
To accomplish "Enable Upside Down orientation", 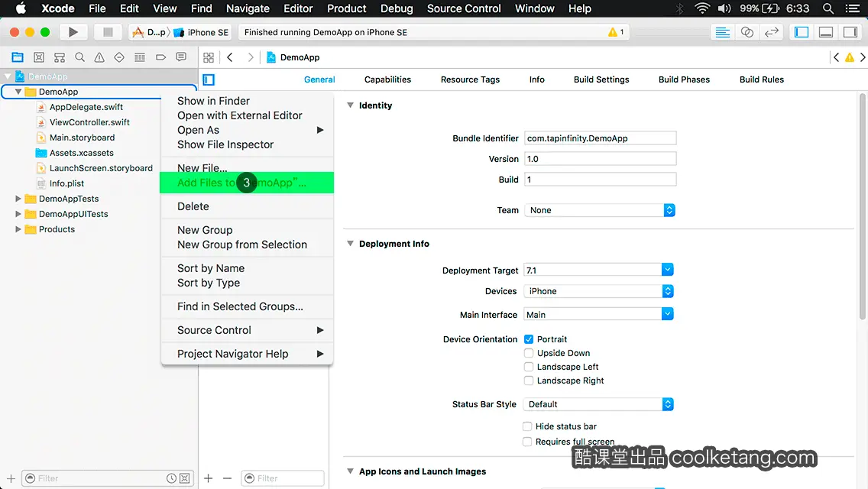I will coord(529,353).
